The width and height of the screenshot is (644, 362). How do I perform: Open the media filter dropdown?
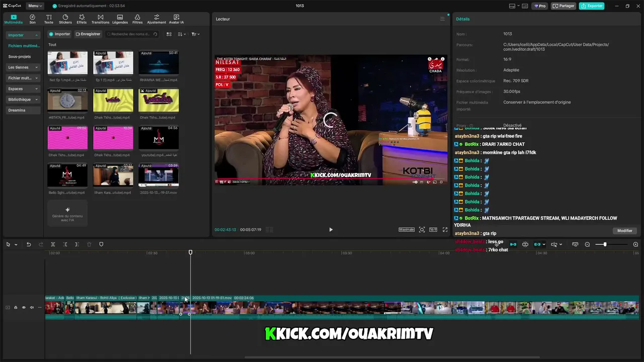click(195, 34)
